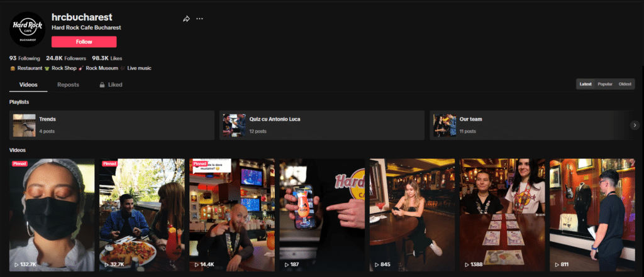Click the play icon beside 1388

point(467,264)
